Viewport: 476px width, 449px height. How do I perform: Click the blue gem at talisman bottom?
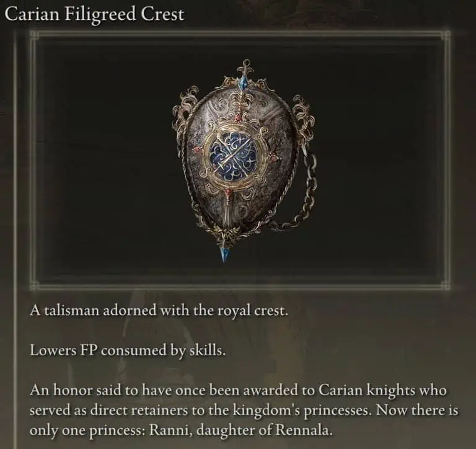(224, 254)
